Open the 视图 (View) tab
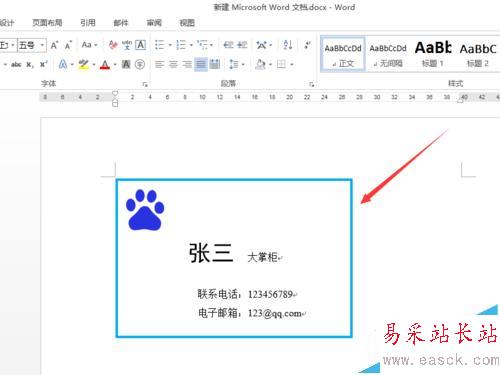 [x=187, y=23]
